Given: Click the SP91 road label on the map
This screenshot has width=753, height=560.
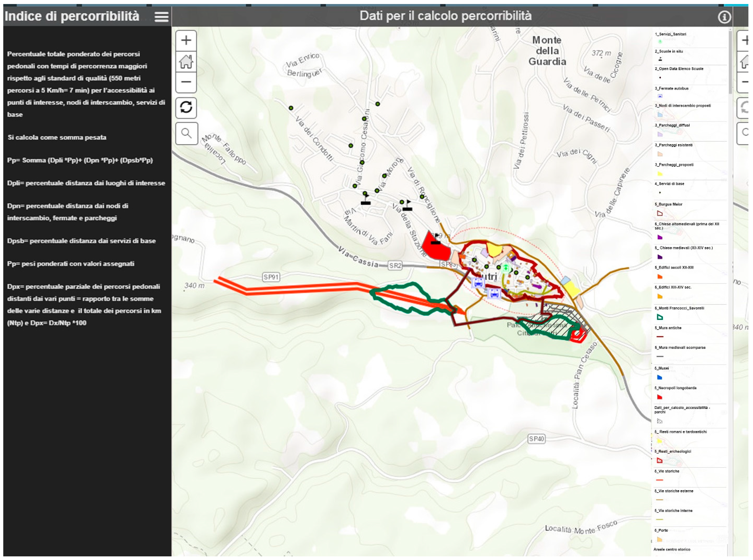Looking at the screenshot, I should tap(271, 277).
